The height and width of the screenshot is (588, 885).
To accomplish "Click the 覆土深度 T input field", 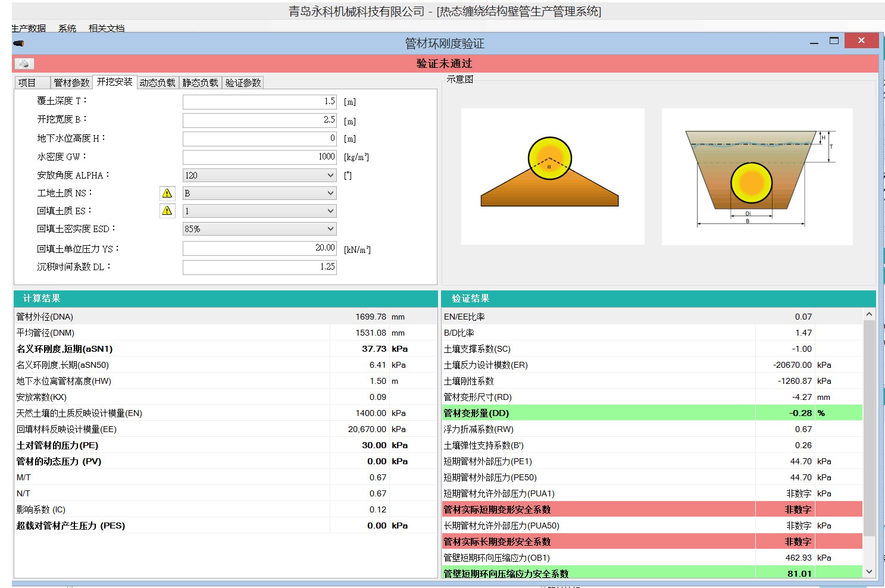I will 259,102.
